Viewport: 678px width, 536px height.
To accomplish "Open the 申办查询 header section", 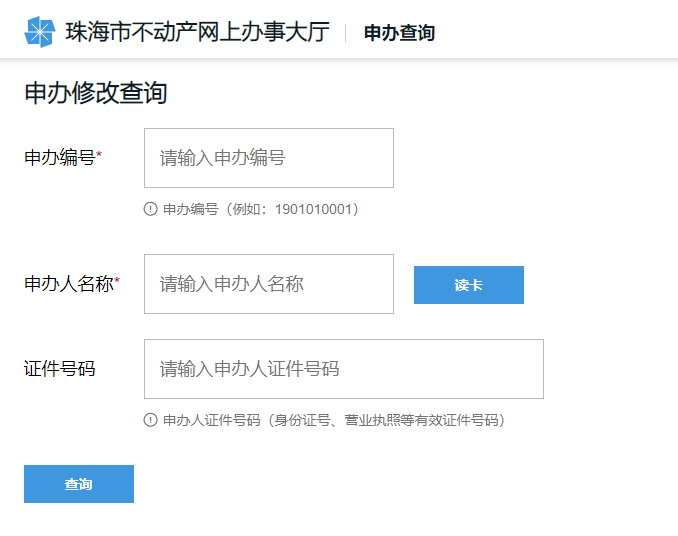I will click(x=399, y=33).
